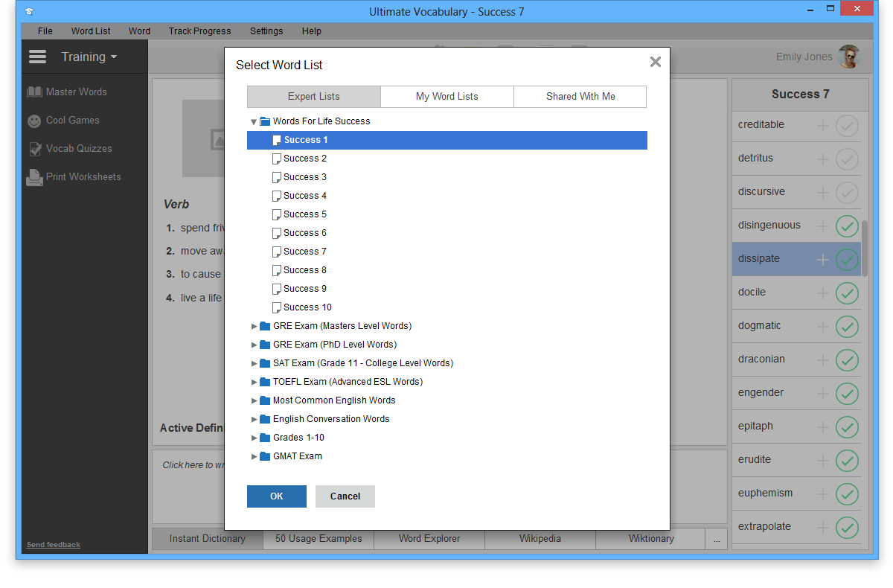
Task: Click the plus icon next to dissipate
Action: coord(823,260)
